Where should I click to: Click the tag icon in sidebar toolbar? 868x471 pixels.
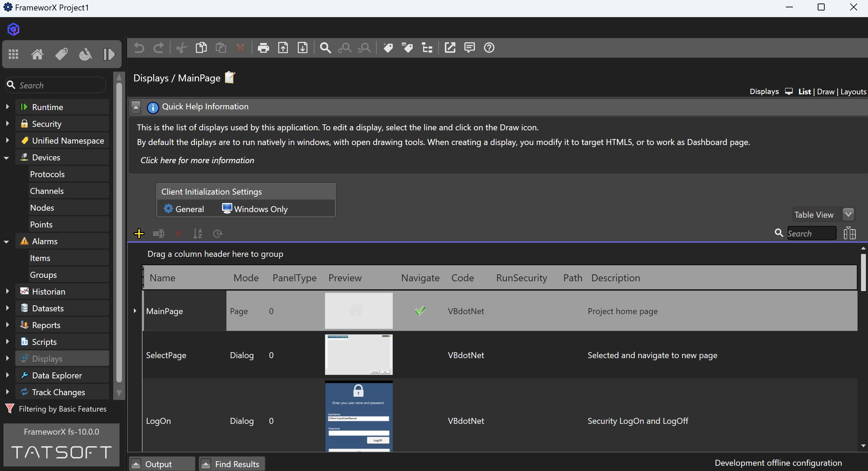click(x=62, y=54)
